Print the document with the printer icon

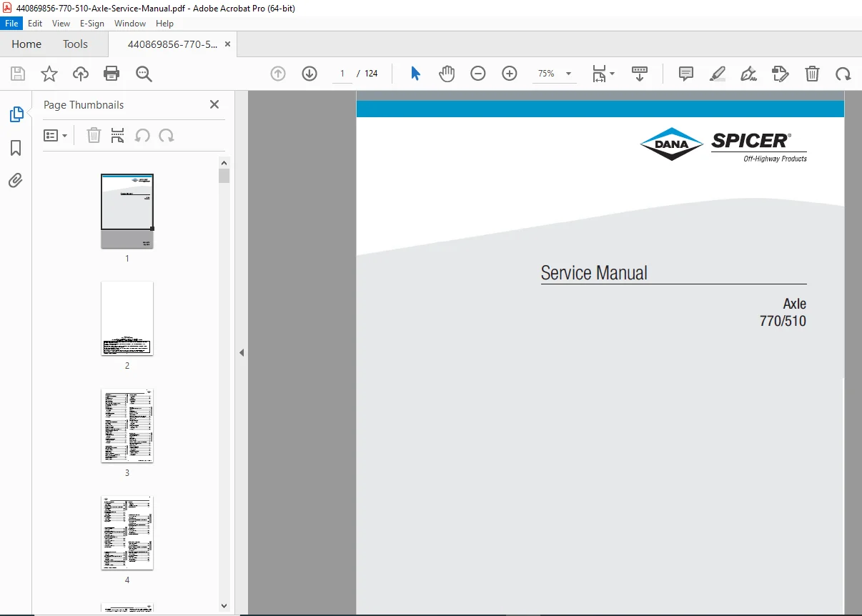click(x=112, y=74)
